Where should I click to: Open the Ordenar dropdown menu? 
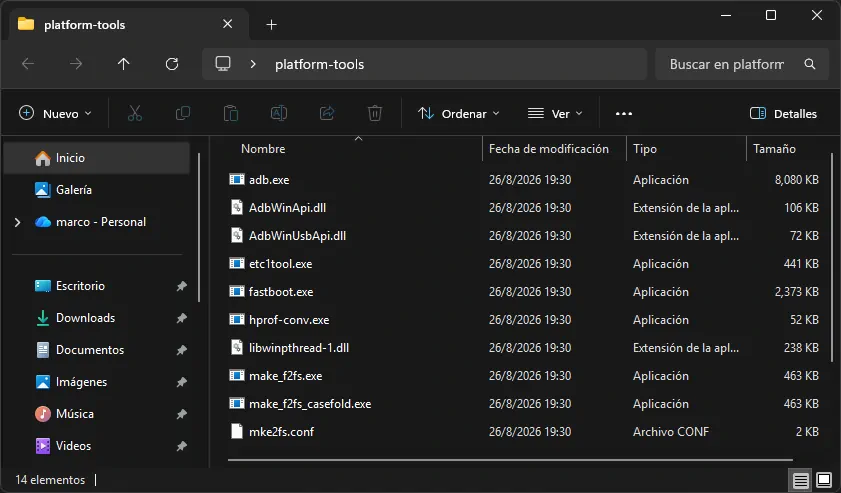[x=459, y=114]
